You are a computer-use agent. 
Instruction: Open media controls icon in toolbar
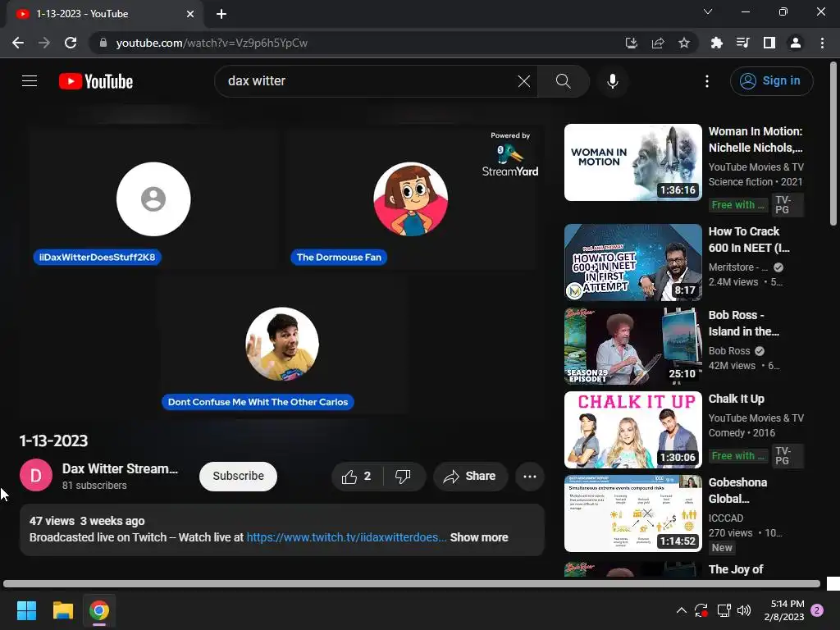(742, 43)
